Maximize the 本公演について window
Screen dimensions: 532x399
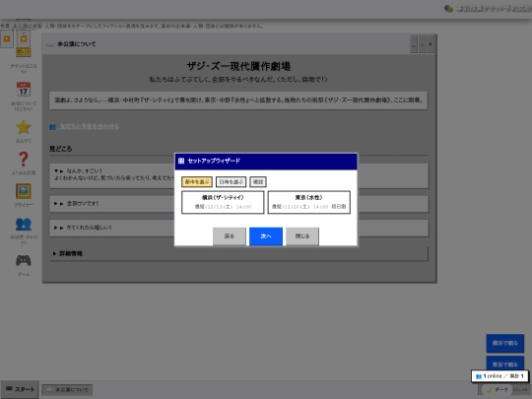tap(422, 44)
